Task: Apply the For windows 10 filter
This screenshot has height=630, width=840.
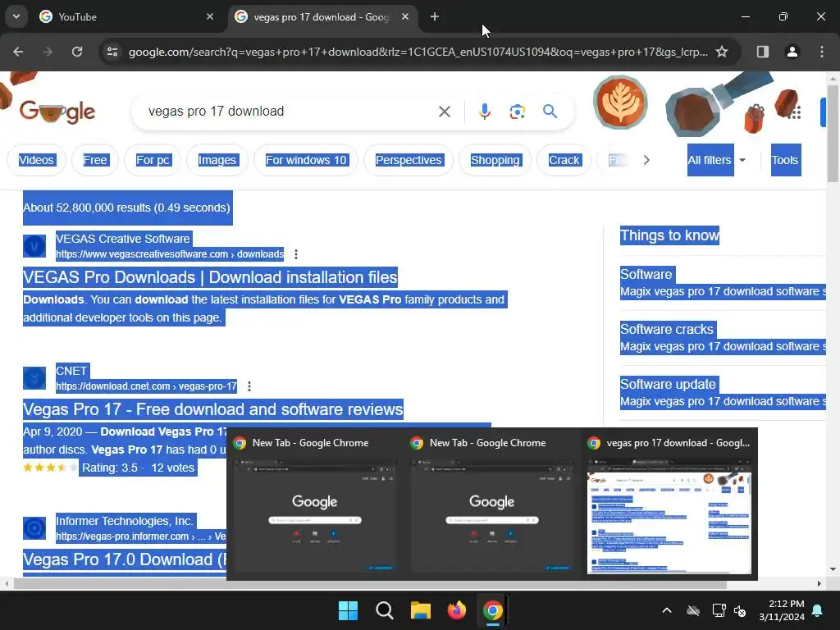Action: pos(306,160)
